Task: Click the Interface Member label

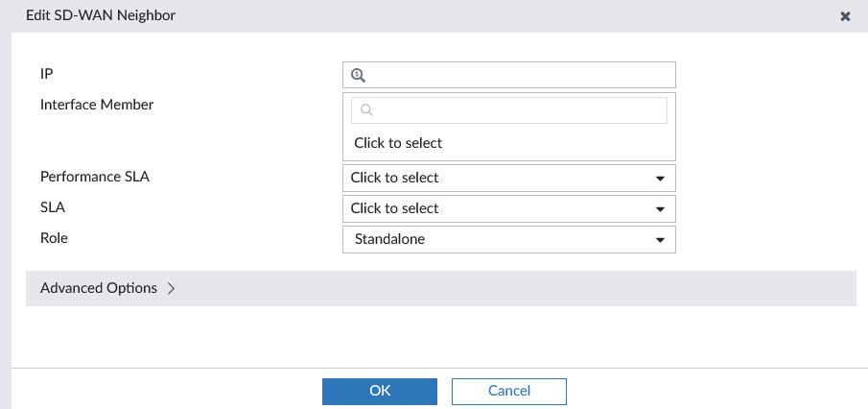Action: pyautogui.click(x=97, y=105)
